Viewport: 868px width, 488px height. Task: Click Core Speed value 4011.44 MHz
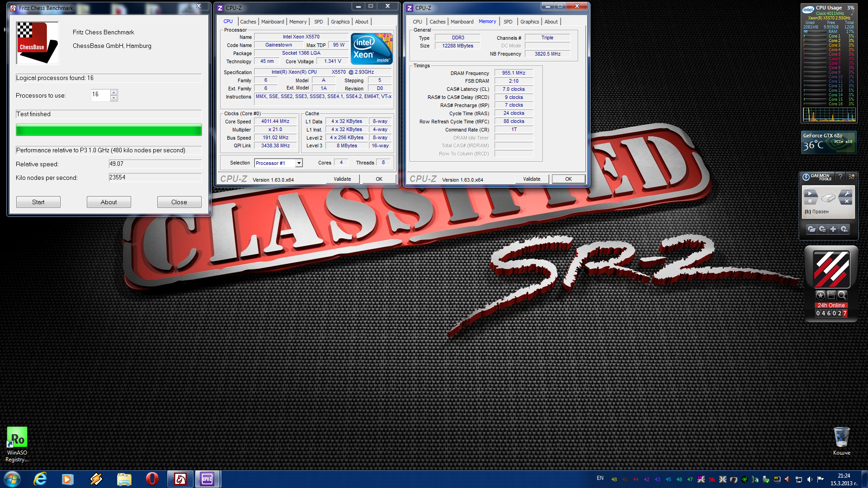275,121
